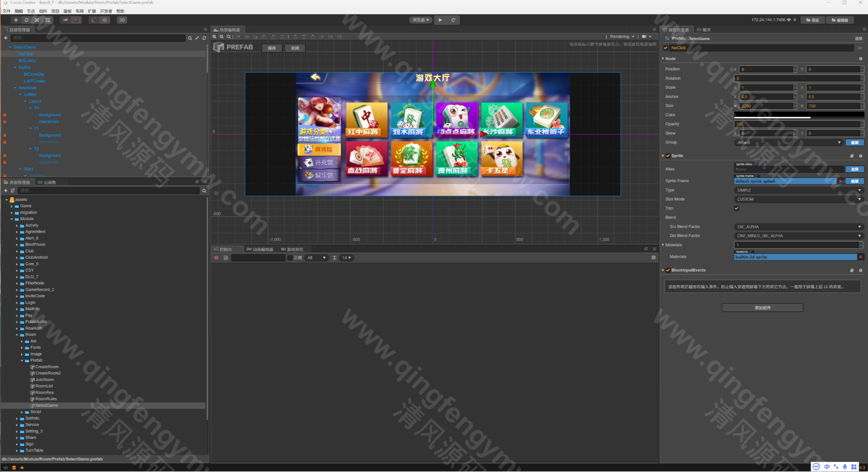The width and height of the screenshot is (868, 472).
Task: Switch to the 服务 tab
Action: [x=704, y=30]
